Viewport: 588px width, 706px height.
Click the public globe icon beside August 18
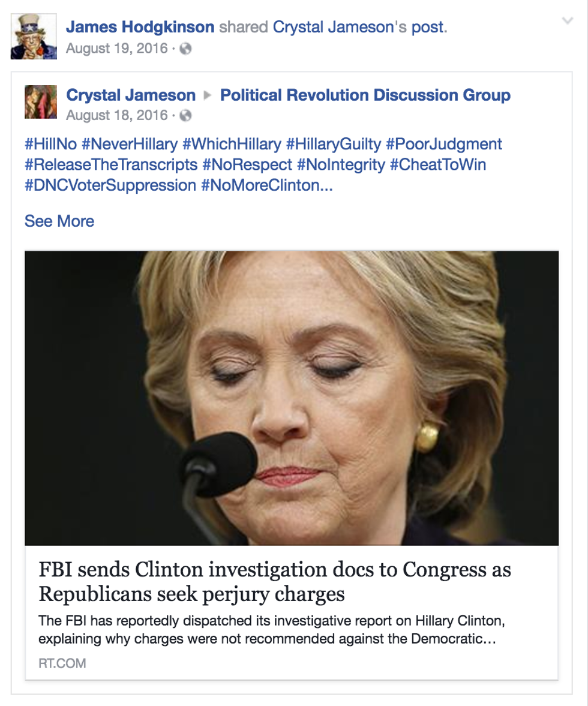[185, 116]
